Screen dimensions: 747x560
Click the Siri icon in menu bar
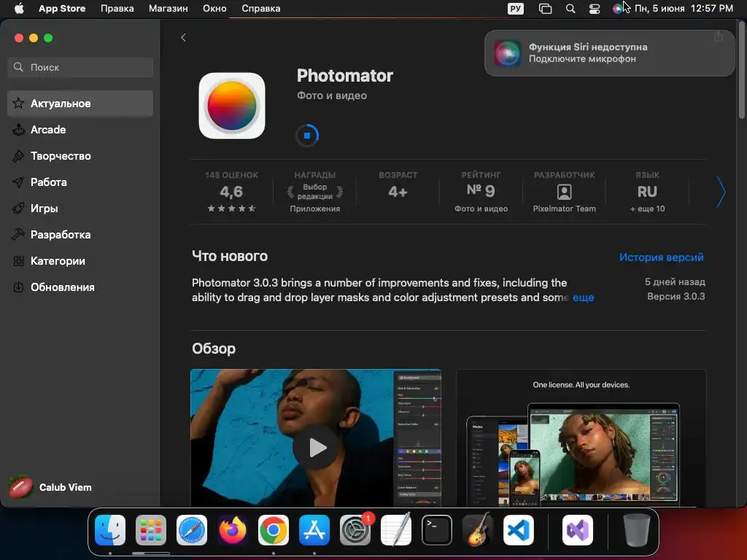pos(618,9)
